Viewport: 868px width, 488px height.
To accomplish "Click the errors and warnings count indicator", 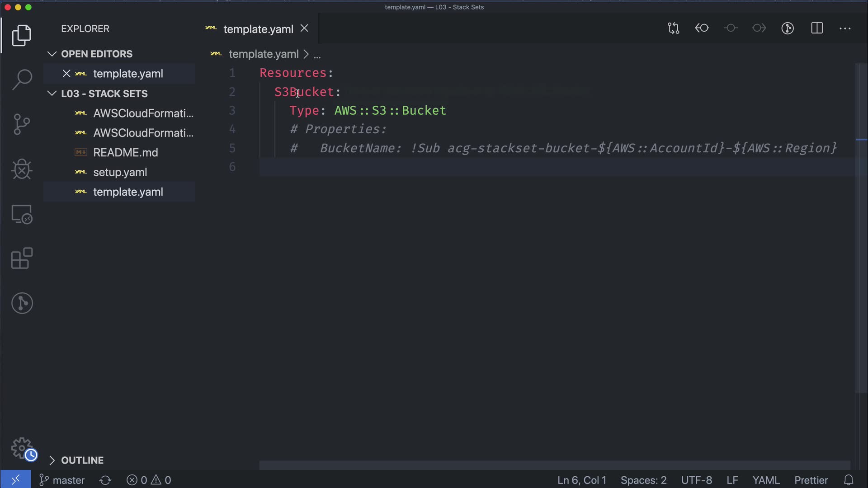I will click(x=149, y=480).
